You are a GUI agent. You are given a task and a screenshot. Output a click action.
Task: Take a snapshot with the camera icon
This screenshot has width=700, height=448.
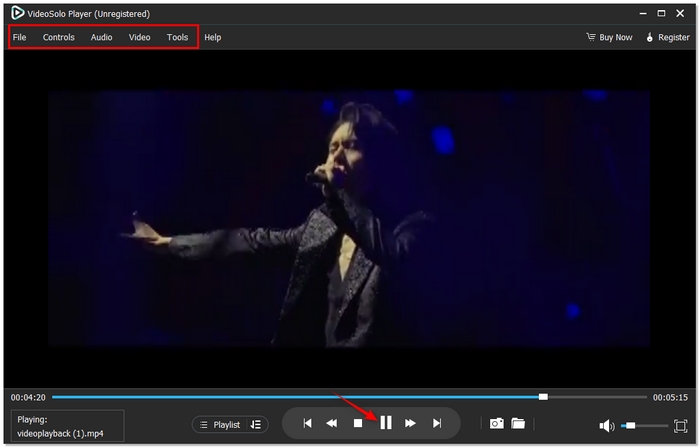coord(496,424)
